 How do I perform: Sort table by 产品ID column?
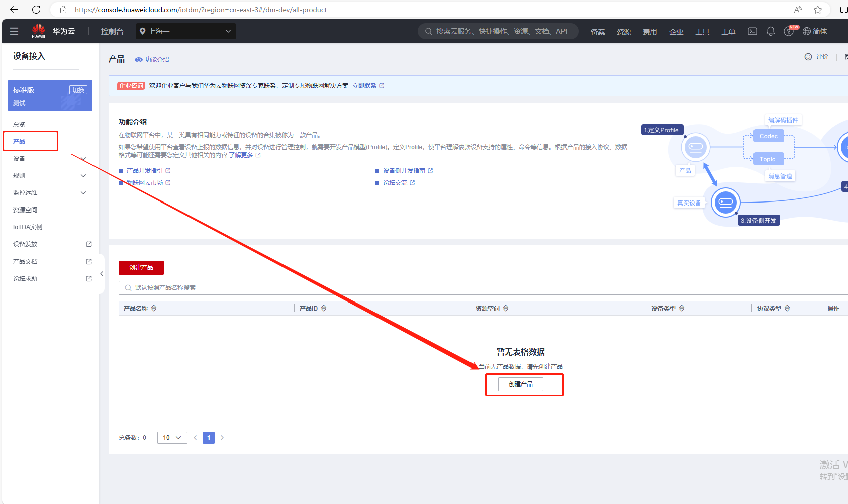point(324,308)
